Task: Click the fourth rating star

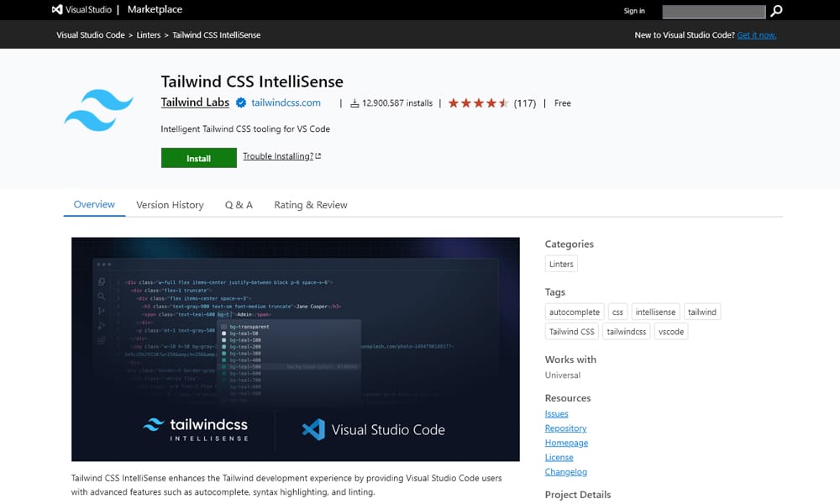Action: click(x=492, y=102)
